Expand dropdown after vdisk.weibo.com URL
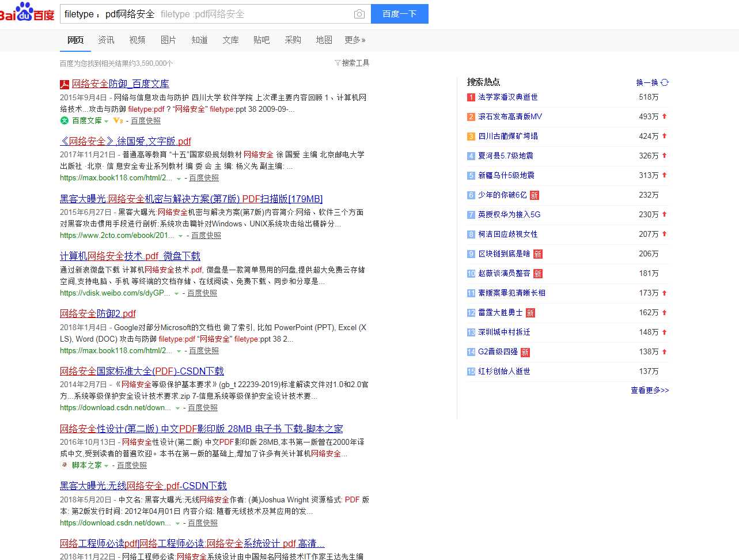Screen dimensions: 739x560 [x=176, y=294]
